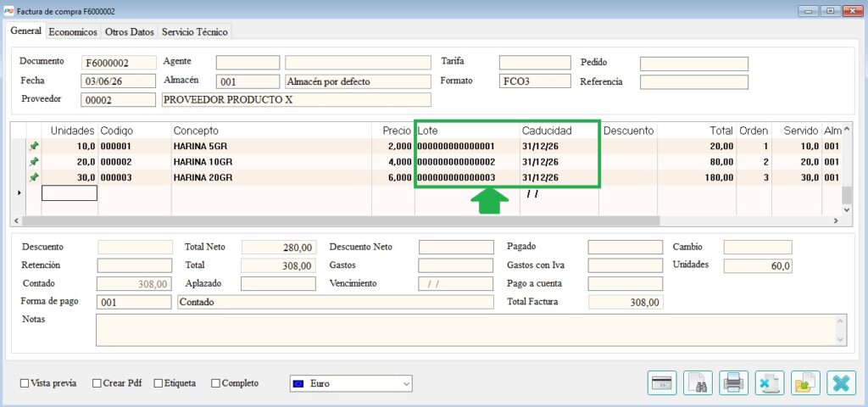
Task: Click the Aplazado input field
Action: [278, 283]
